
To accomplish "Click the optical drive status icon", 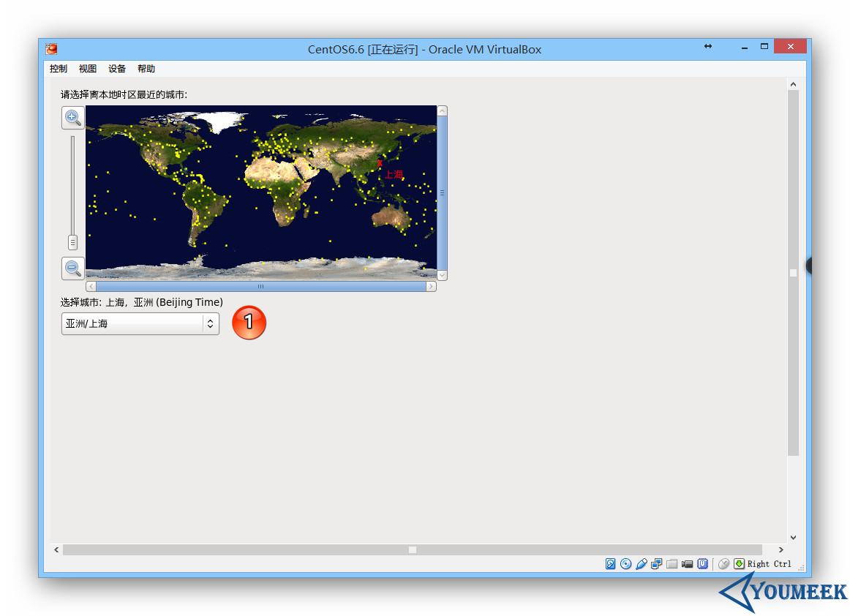I will click(x=625, y=563).
